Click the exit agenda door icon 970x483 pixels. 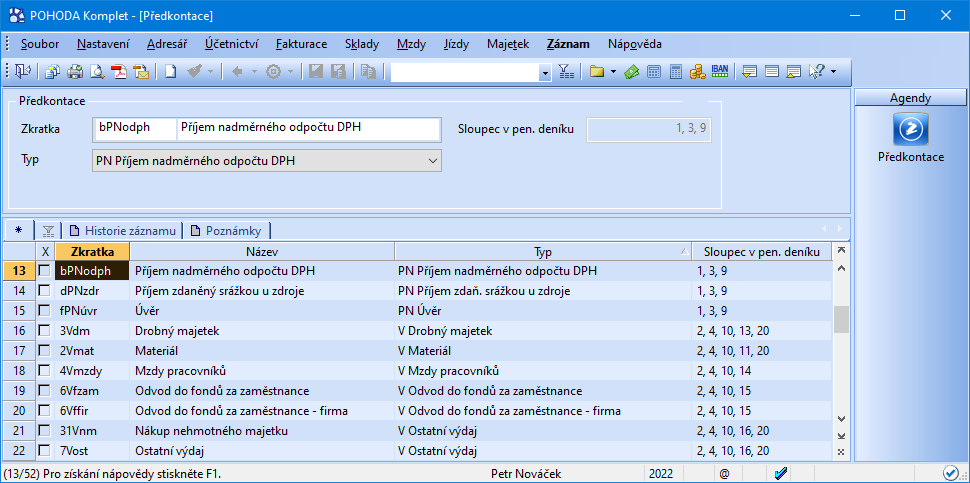coord(24,72)
